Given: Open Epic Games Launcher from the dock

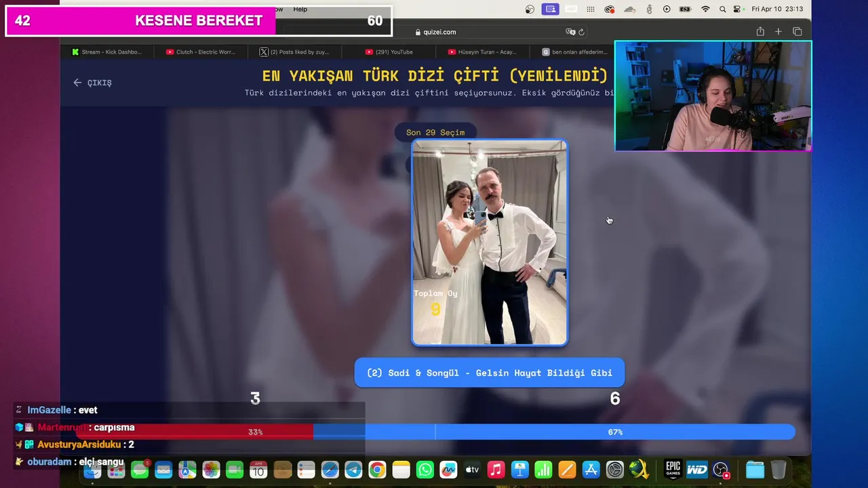Looking at the screenshot, I should pyautogui.click(x=673, y=469).
